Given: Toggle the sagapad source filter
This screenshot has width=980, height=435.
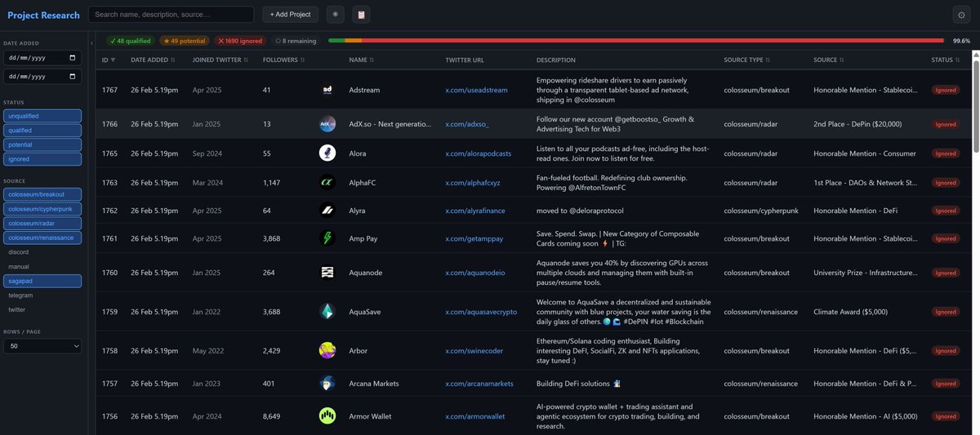Looking at the screenshot, I should tap(42, 281).
